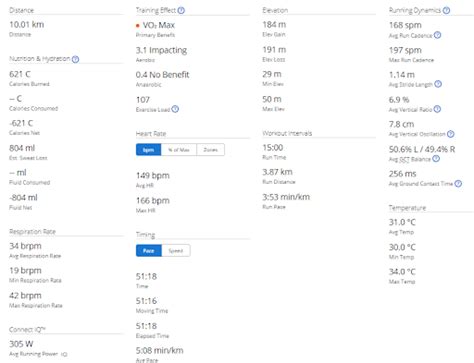Switch heart rate view to Zones
This screenshot has width=474, height=363.
point(211,150)
